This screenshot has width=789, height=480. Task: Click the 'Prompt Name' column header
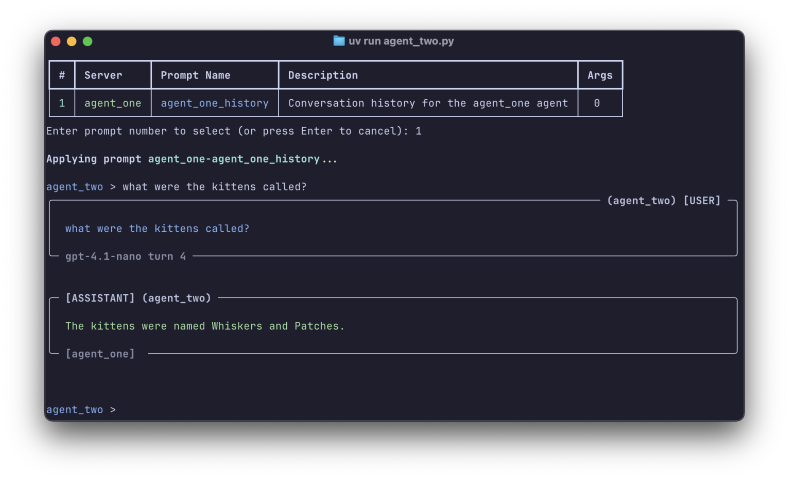(x=195, y=75)
